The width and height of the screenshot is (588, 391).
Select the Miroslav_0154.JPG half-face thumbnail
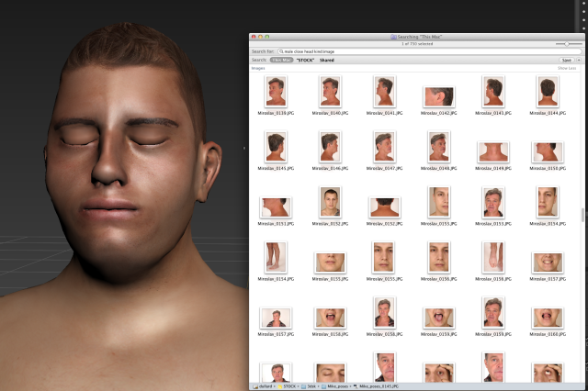[x=548, y=202]
